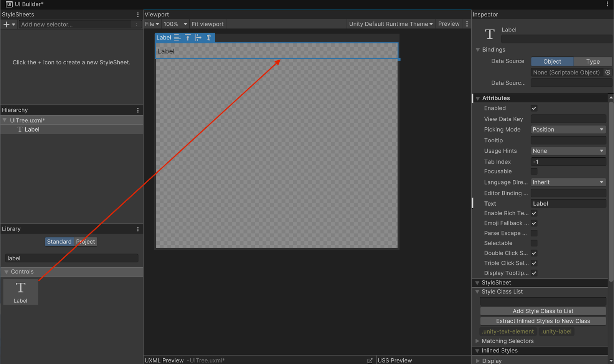Switch to the Project library tab
The image size is (614, 364).
(x=86, y=242)
